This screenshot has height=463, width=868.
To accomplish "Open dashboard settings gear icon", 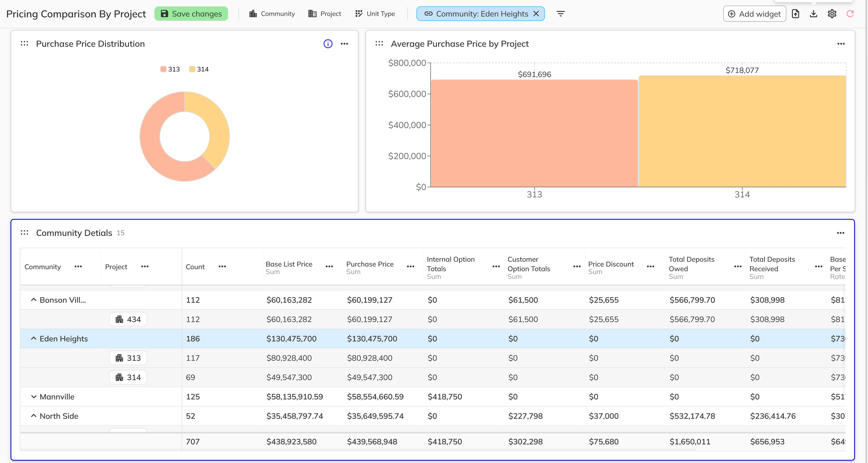I will tap(832, 14).
